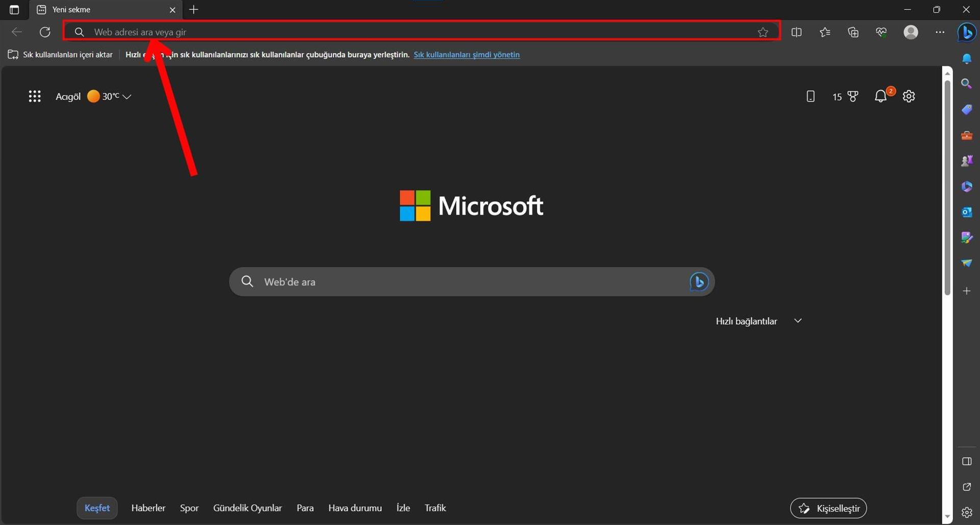Open the Favorites list icon
The width and height of the screenshot is (980, 525).
(825, 32)
